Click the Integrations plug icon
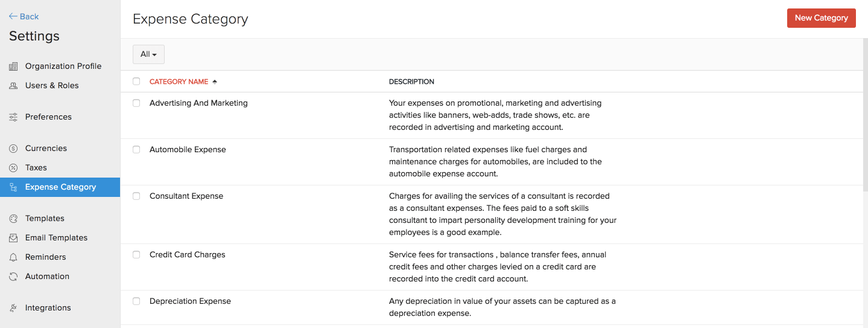868x328 pixels. tap(13, 308)
